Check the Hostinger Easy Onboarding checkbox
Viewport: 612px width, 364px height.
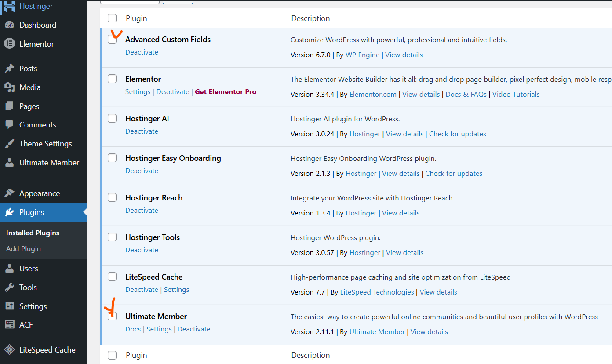(112, 158)
